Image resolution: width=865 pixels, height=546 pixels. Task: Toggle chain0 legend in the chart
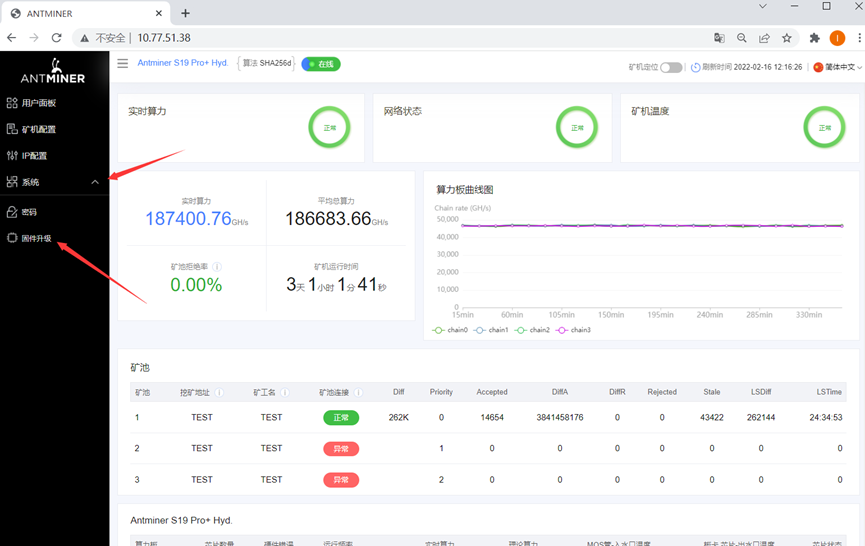click(450, 330)
